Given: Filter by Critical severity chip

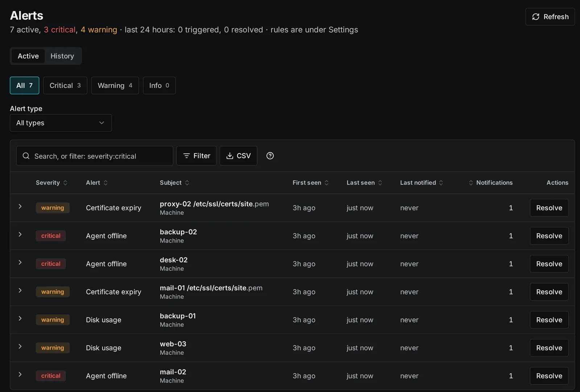Looking at the screenshot, I should tap(65, 86).
